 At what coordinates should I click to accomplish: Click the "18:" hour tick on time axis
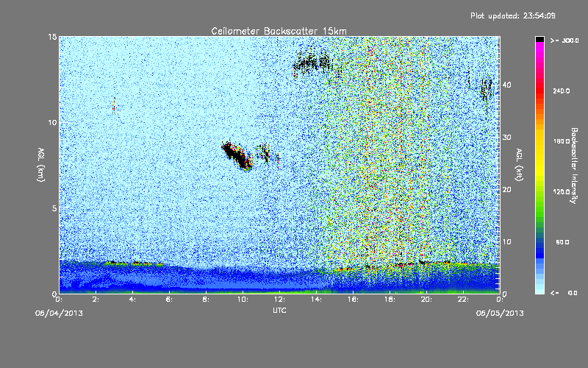(x=390, y=300)
